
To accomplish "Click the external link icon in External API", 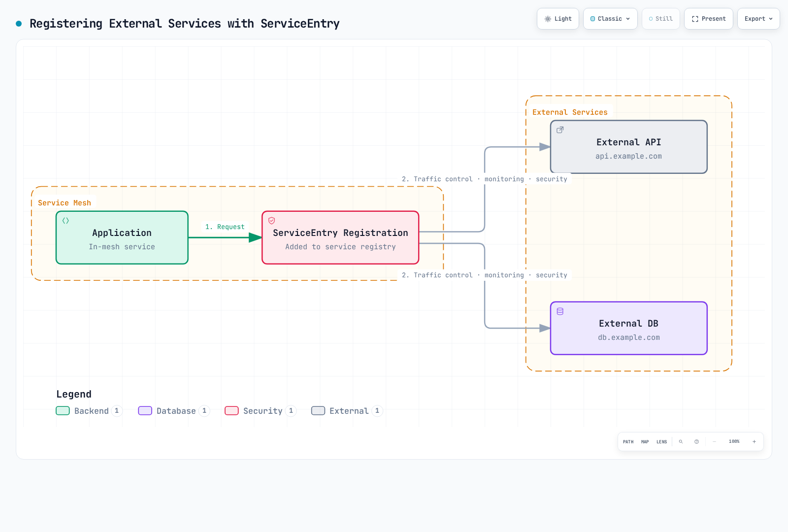I will click(x=560, y=130).
